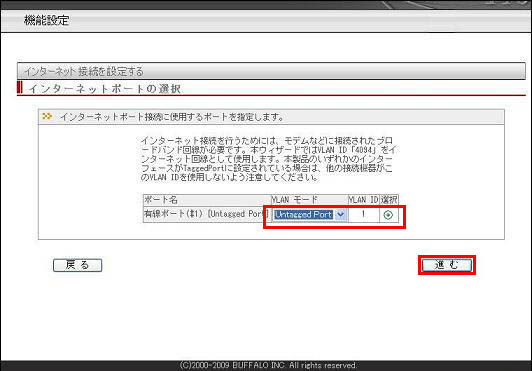This screenshot has height=371, width=532.
Task: Click the インターネットポートの選択 section title
Action: click(104, 89)
